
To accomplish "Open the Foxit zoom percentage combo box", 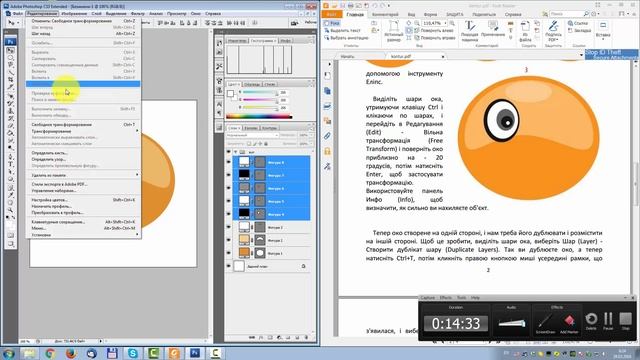I will coord(434,23).
